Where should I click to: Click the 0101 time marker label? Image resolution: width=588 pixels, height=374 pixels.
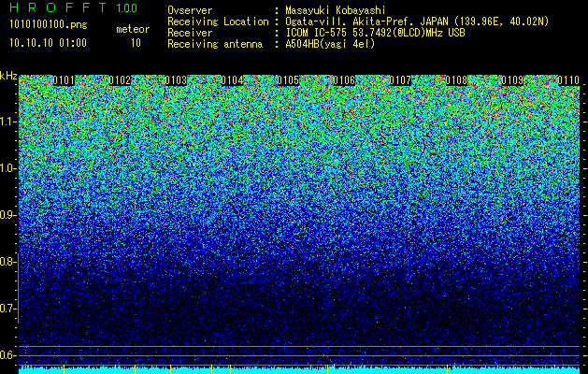click(64, 80)
